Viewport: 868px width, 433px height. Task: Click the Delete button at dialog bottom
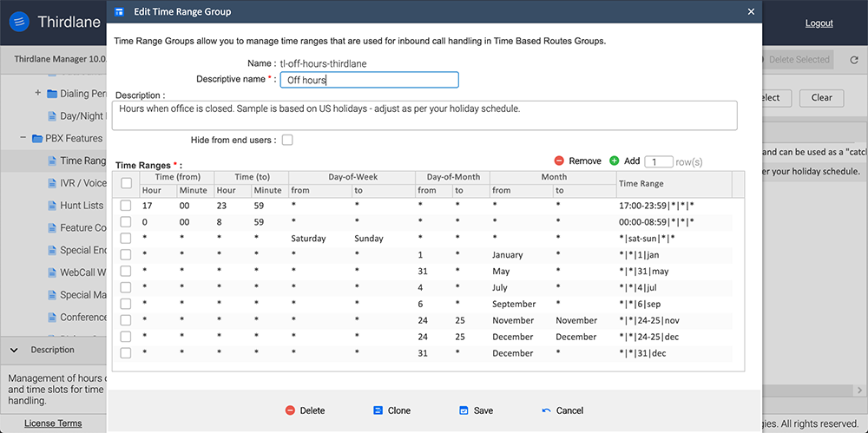tap(305, 410)
